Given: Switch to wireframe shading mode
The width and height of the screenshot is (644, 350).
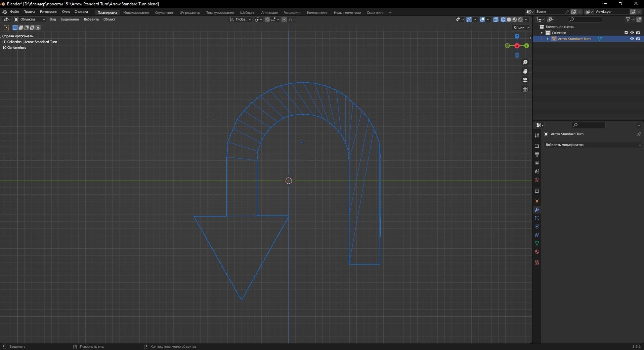Looking at the screenshot, I should (503, 20).
